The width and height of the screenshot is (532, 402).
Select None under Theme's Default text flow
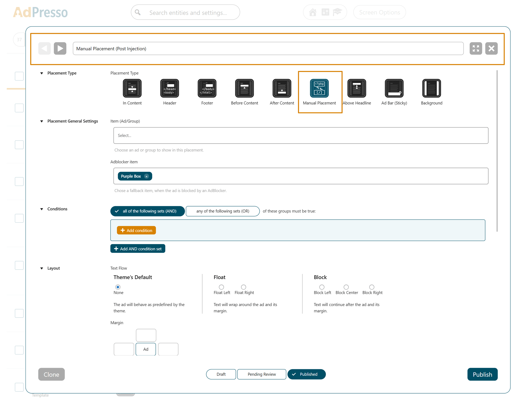tap(118, 287)
